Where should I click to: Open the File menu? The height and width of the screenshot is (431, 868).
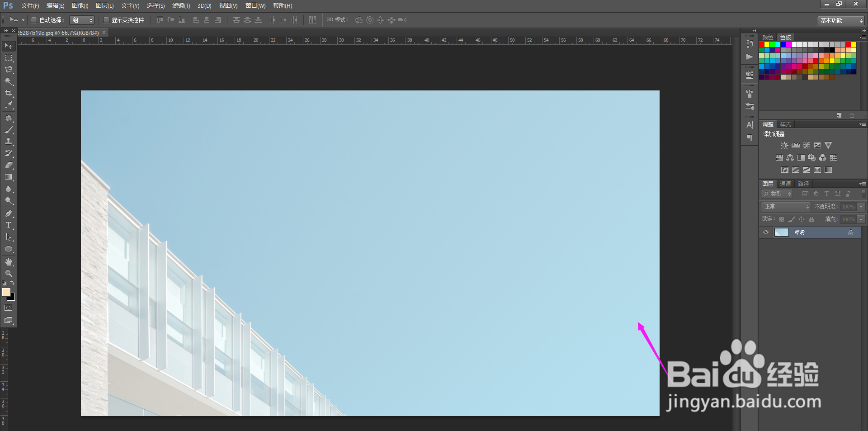coord(30,6)
